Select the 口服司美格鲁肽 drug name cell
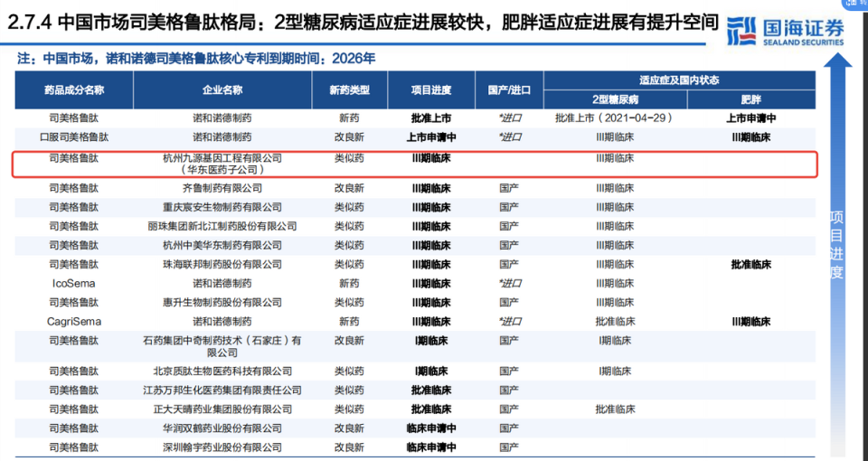Image resolution: width=868 pixels, height=461 pixels. (x=74, y=137)
